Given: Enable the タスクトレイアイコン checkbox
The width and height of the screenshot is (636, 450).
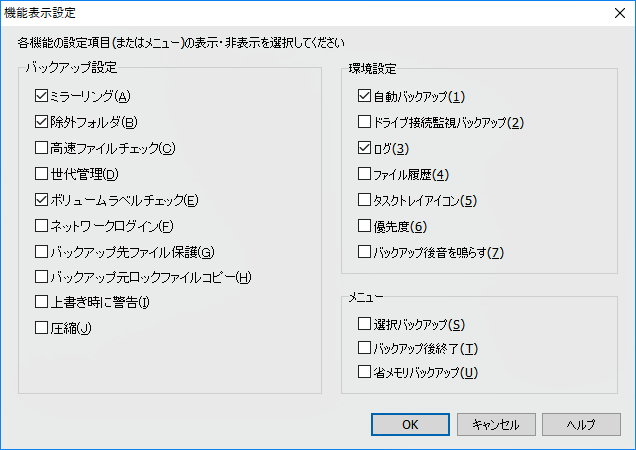Looking at the screenshot, I should click(365, 200).
